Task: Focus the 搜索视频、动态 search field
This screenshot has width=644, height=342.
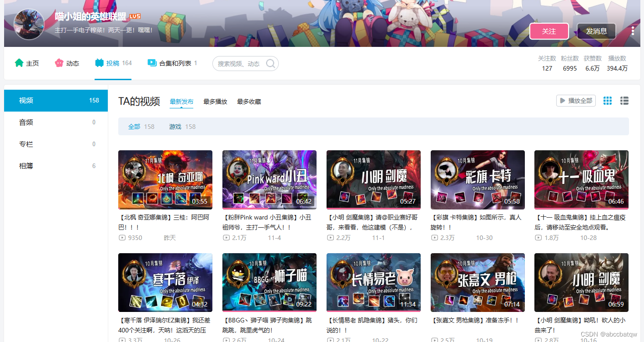Action: pyautogui.click(x=245, y=63)
